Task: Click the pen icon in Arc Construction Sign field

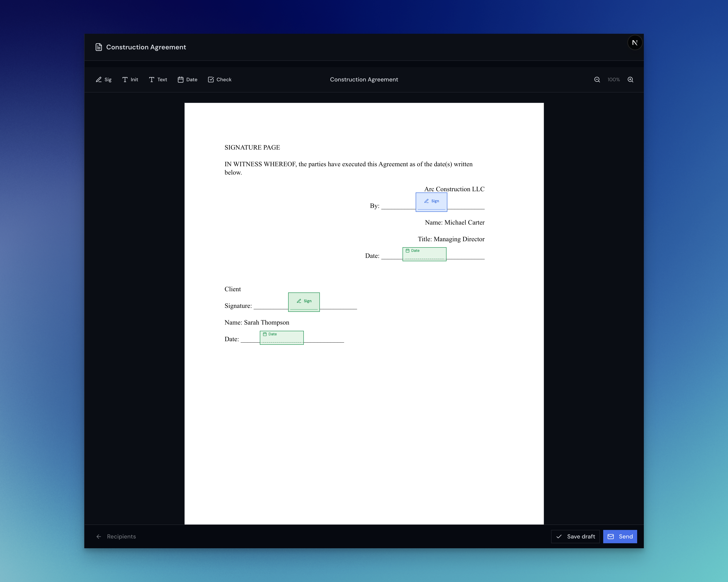Action: [426, 201]
